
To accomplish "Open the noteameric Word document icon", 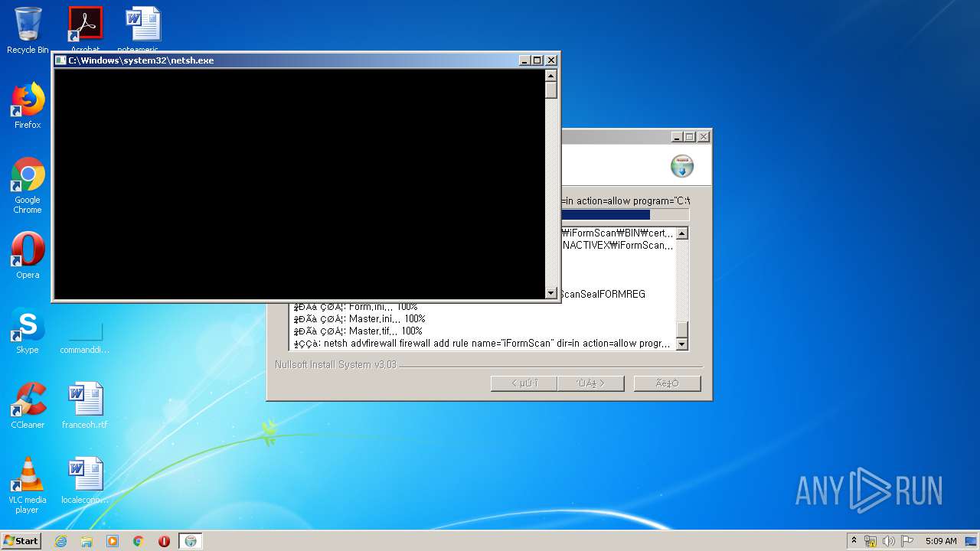I will point(143,28).
